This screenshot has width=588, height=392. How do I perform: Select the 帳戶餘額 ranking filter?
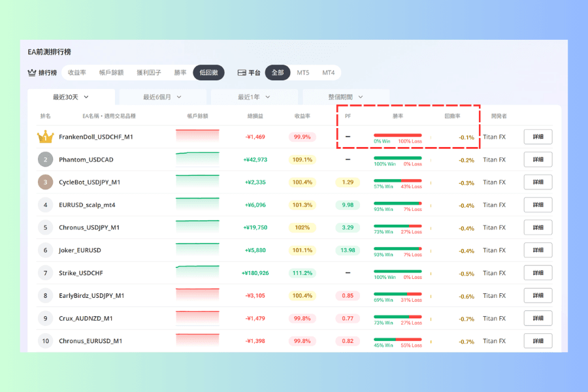click(x=111, y=73)
